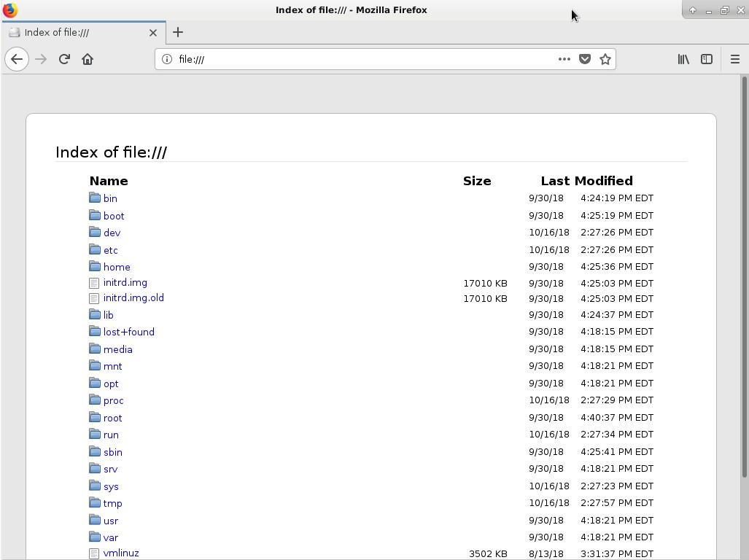Open the Library bookmarks and history icon
749x560 pixels.
click(683, 59)
